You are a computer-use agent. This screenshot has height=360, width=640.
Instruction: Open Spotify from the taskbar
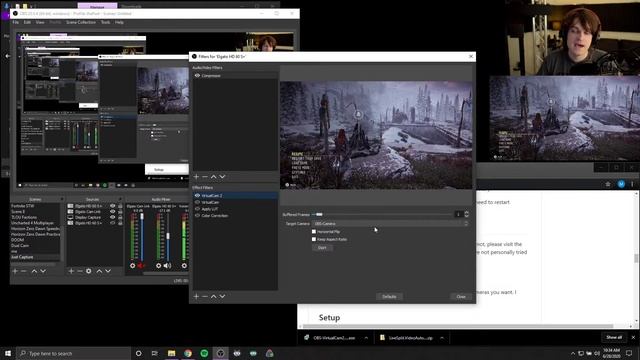(x=204, y=353)
